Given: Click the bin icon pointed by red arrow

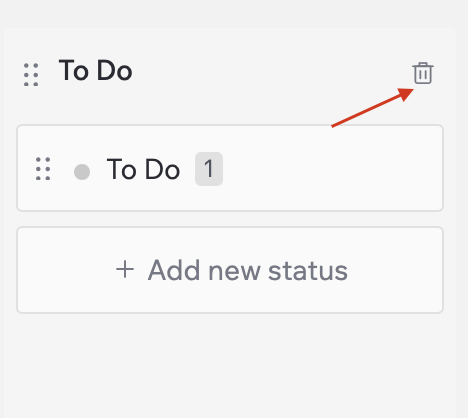Looking at the screenshot, I should click(x=423, y=73).
